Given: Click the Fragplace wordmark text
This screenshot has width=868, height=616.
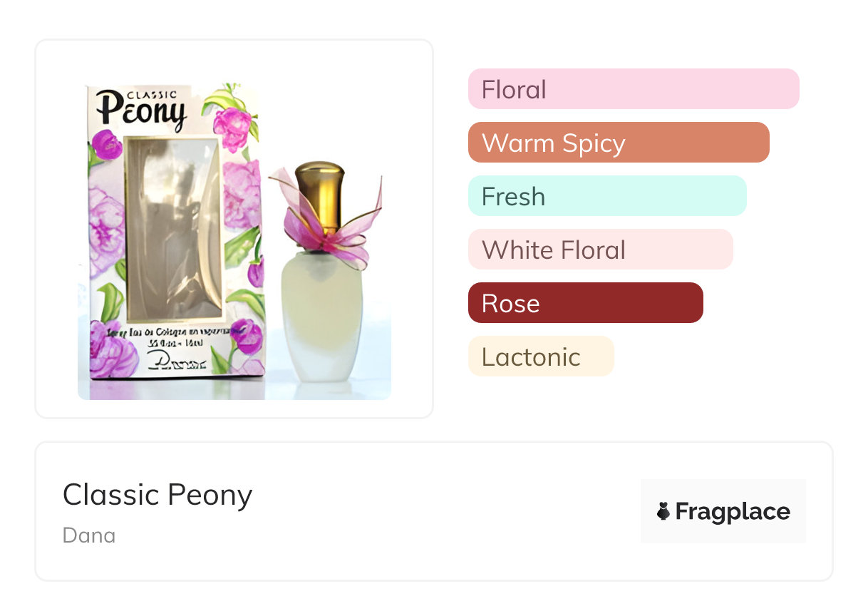Looking at the screenshot, I should (732, 511).
